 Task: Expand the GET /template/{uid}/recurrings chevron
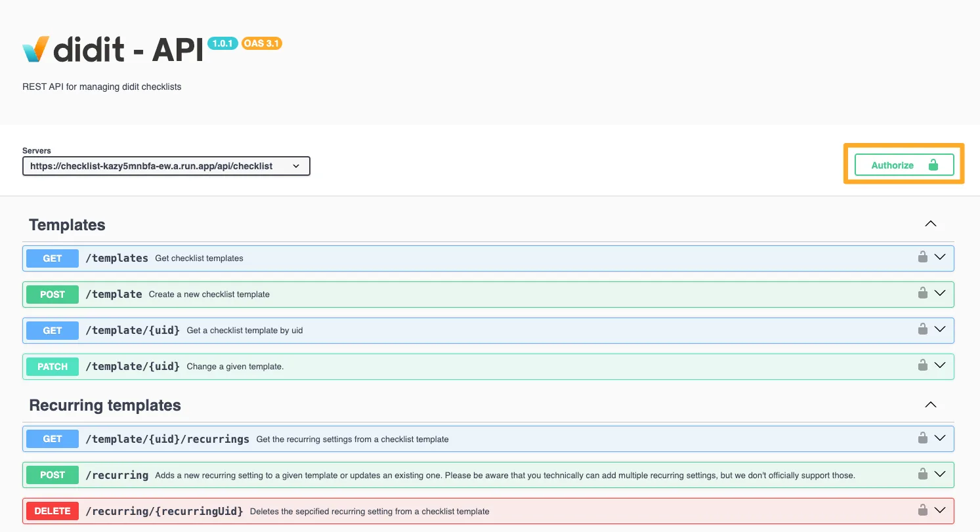coord(940,438)
